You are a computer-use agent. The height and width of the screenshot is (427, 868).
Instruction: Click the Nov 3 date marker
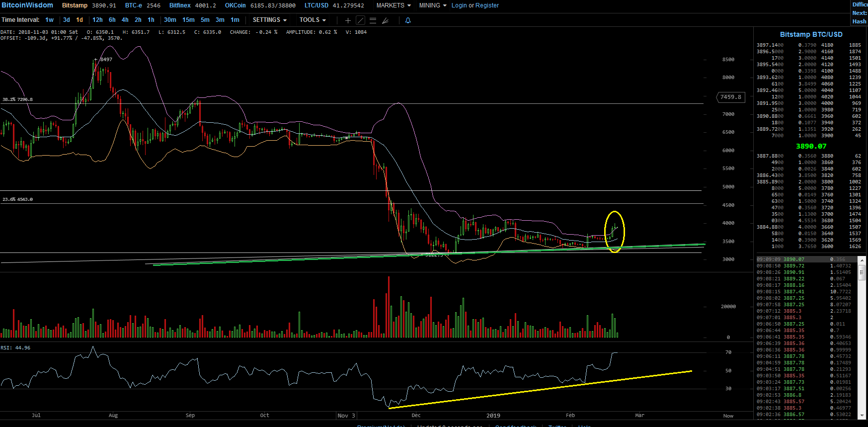coord(346,416)
